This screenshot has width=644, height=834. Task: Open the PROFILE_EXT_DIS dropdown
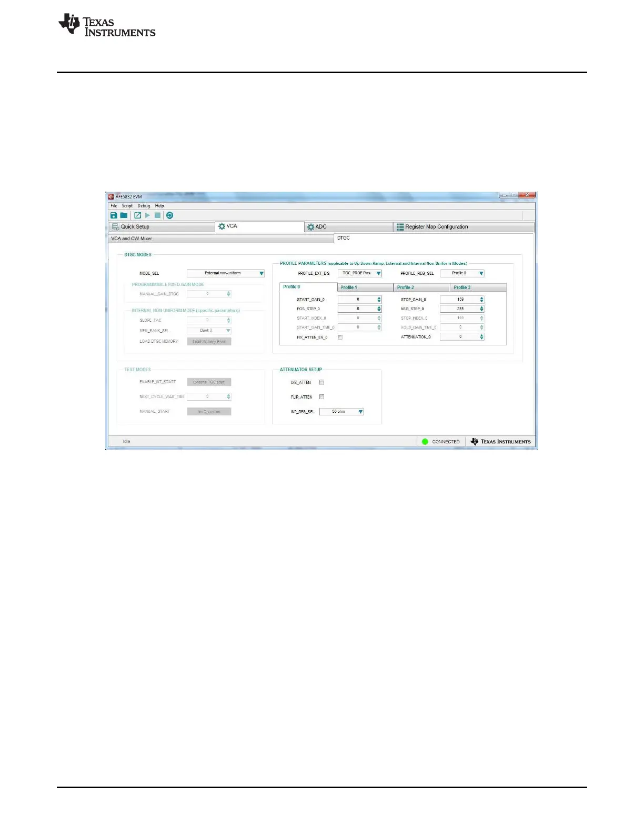pyautogui.click(x=360, y=273)
